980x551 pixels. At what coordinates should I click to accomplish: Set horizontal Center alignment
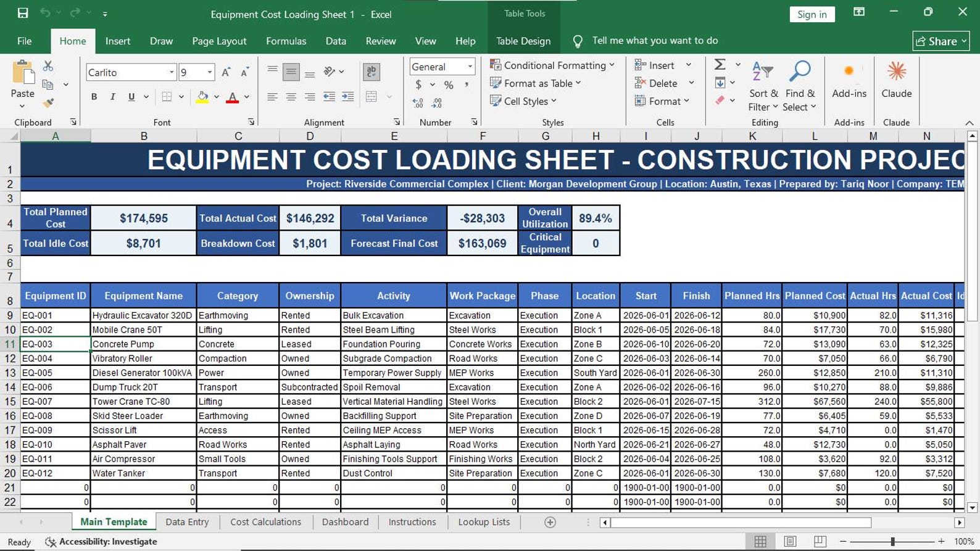pyautogui.click(x=291, y=97)
